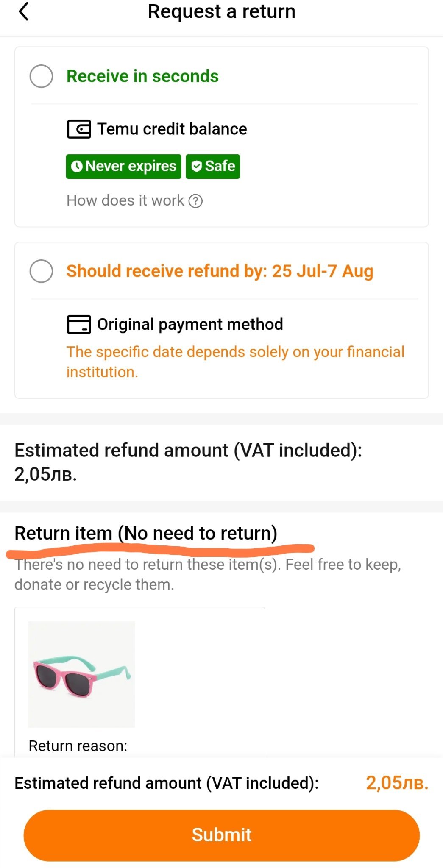The width and height of the screenshot is (443, 868).
Task: Click the card icon for Original payment method
Action: tap(79, 325)
